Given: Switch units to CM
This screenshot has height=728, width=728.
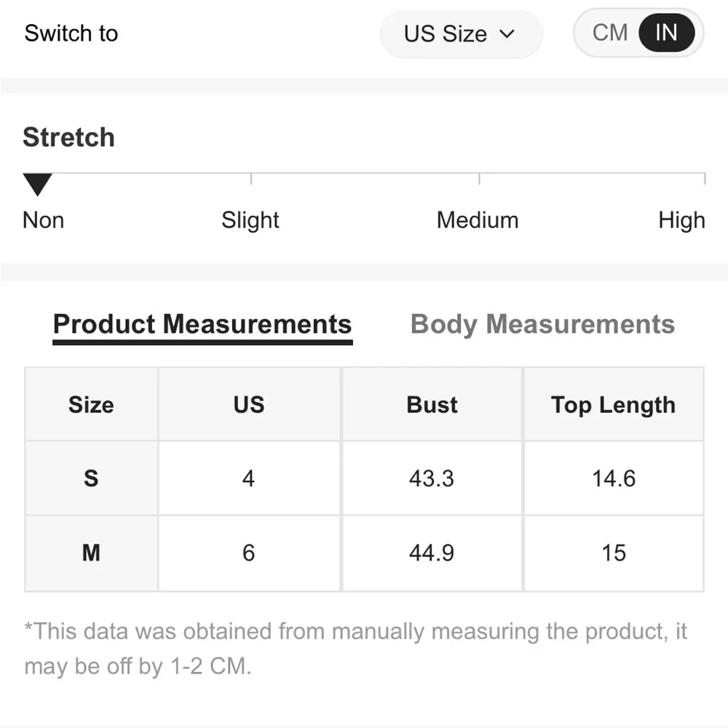Looking at the screenshot, I should point(609,33).
